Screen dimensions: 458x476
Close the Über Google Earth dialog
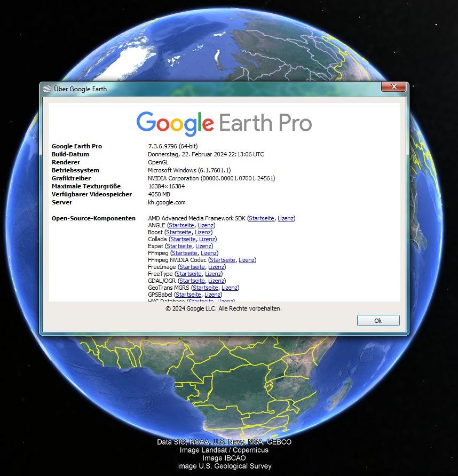tap(393, 86)
